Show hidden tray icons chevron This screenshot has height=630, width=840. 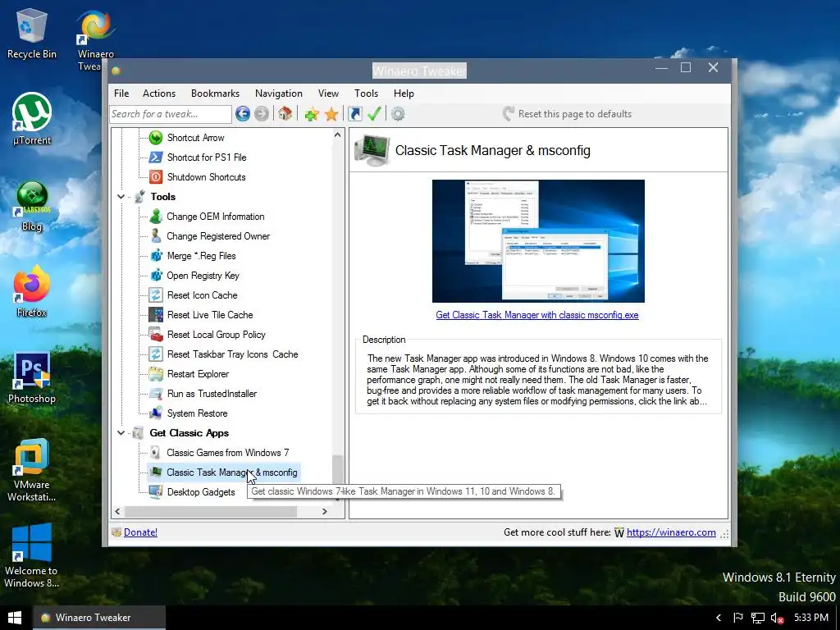(719, 619)
